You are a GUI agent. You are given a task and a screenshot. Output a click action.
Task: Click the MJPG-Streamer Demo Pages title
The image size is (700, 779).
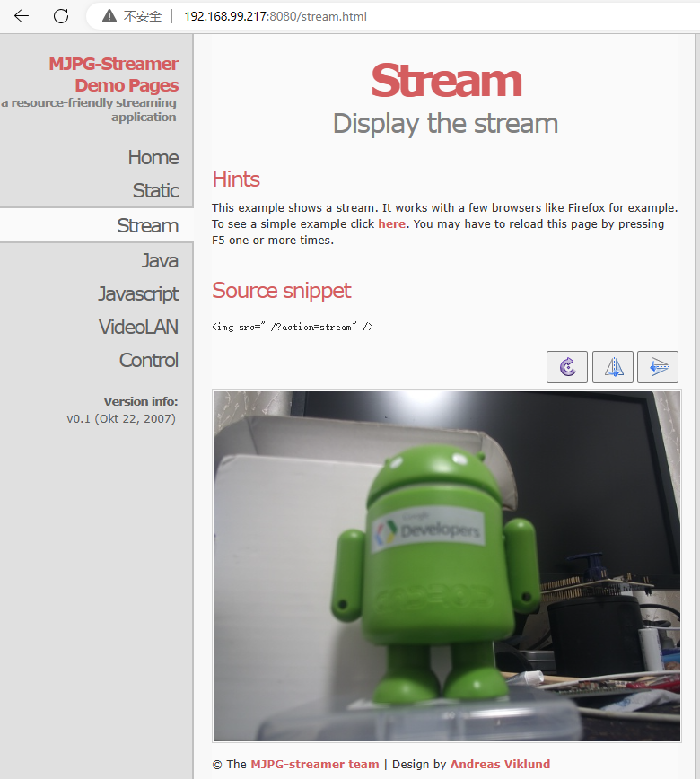pyautogui.click(x=114, y=74)
